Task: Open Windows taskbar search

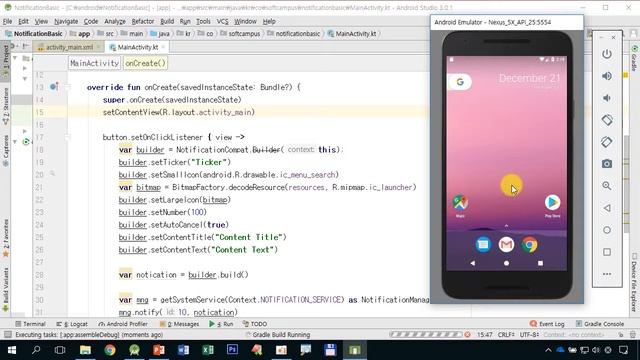Action: point(36,350)
